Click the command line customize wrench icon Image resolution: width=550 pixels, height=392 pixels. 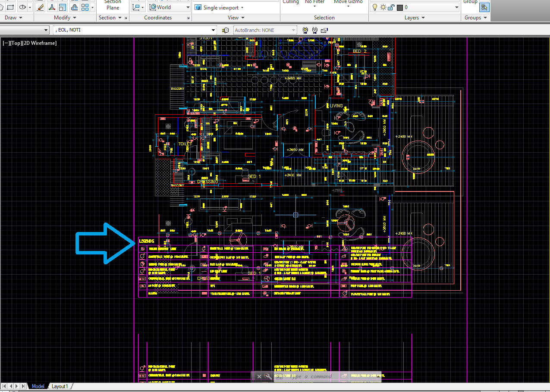(268, 376)
